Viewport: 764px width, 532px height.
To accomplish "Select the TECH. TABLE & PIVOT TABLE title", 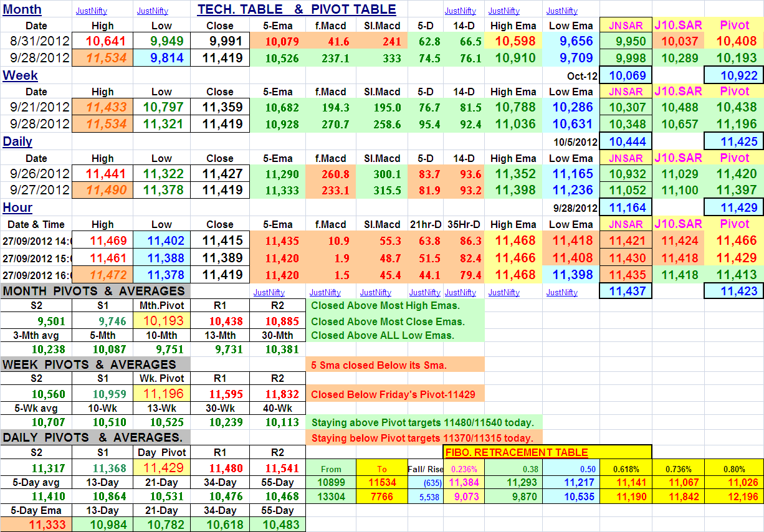I will [x=297, y=9].
